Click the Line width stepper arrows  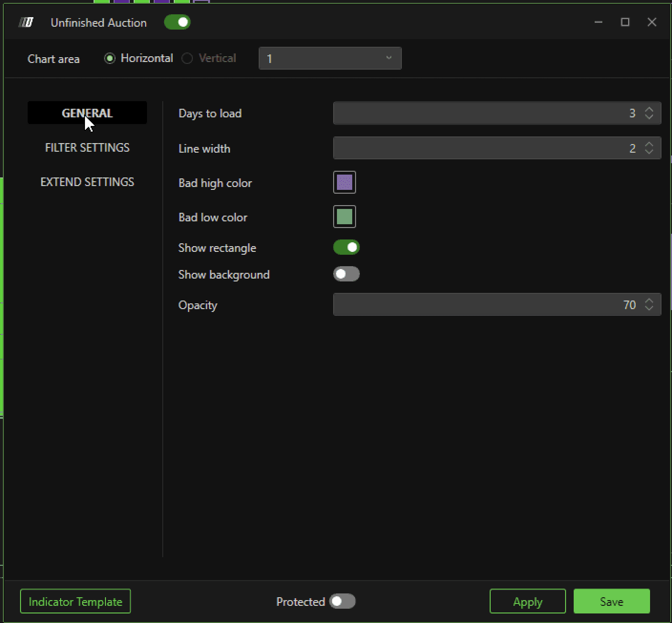click(x=649, y=148)
